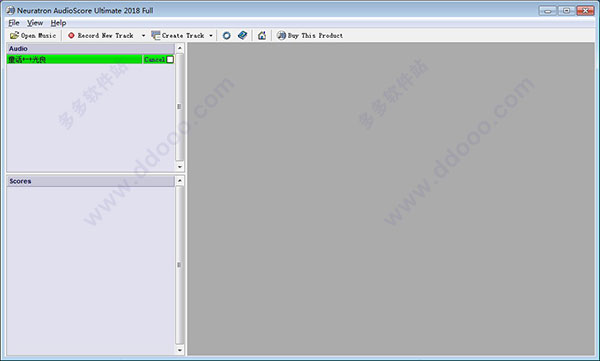600x361 pixels.
Task: Select the green audio track progress row
Action: coord(74,59)
